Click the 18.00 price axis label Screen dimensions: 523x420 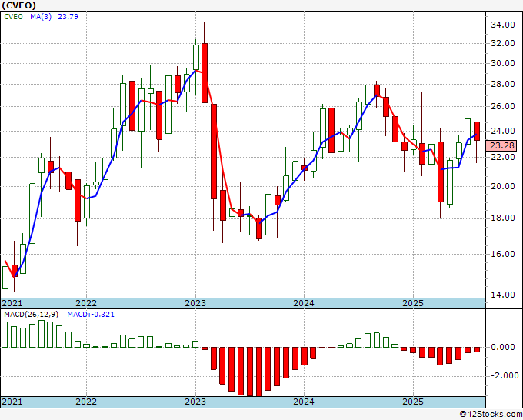coord(503,218)
